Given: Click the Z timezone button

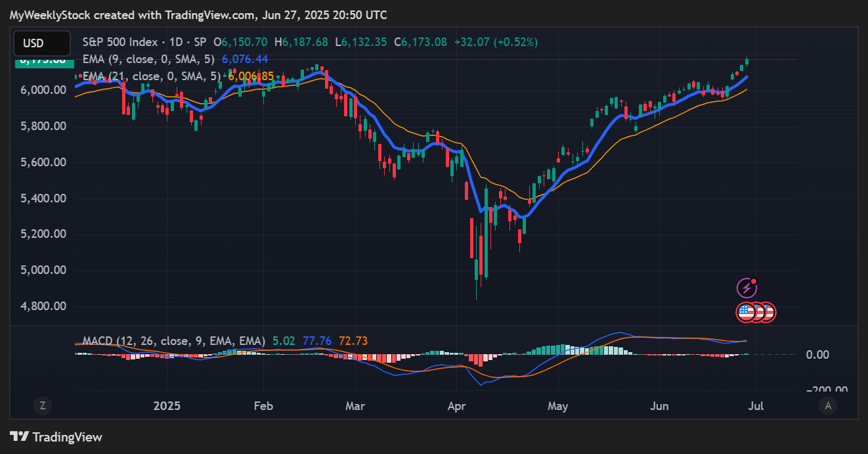Looking at the screenshot, I should (42, 406).
